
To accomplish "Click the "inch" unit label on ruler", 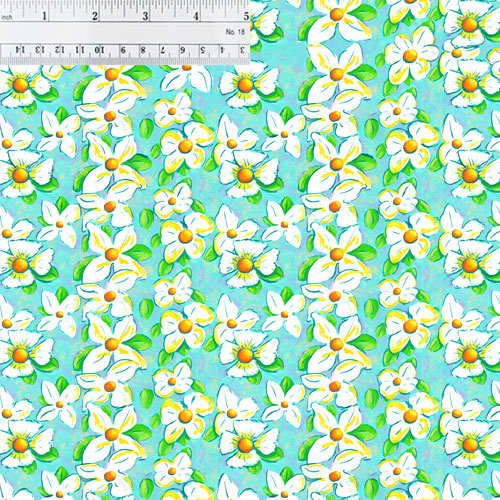I will (6, 17).
